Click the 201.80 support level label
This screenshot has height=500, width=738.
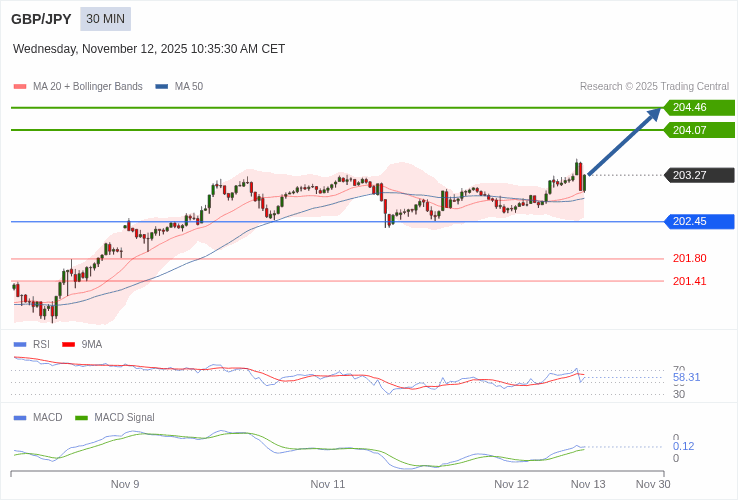(x=689, y=258)
